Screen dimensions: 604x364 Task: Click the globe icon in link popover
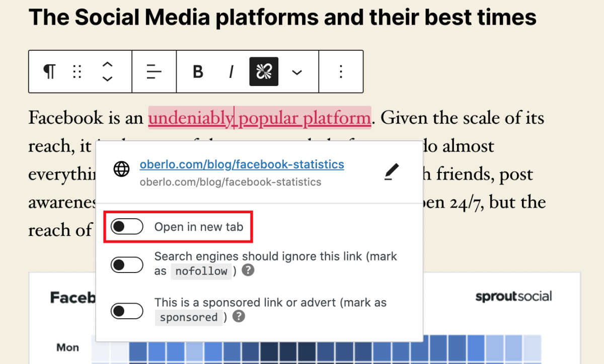coord(121,170)
